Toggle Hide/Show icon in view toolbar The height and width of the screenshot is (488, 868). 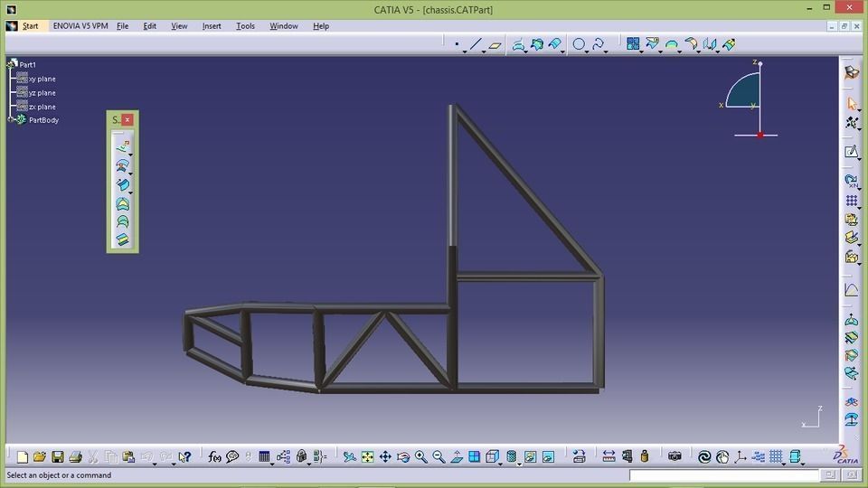point(531,456)
